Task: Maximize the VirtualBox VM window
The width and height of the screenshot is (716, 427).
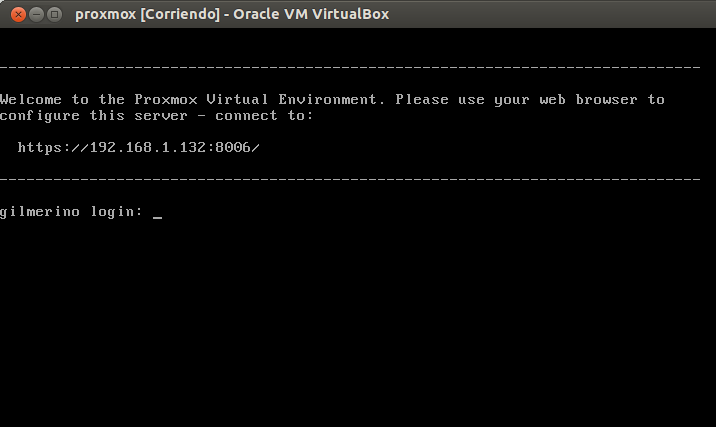Action: [x=54, y=14]
